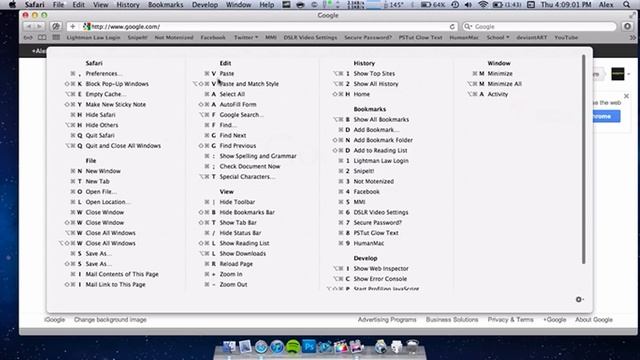
Task: Open the Bookmarks menu
Action: pyautogui.click(x=165, y=5)
